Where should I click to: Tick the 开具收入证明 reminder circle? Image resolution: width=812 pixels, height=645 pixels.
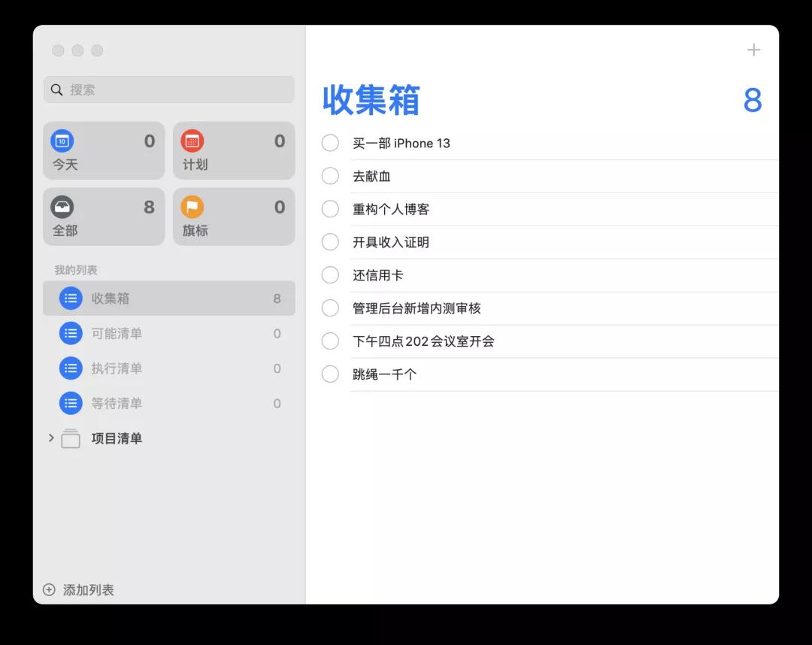click(330, 242)
